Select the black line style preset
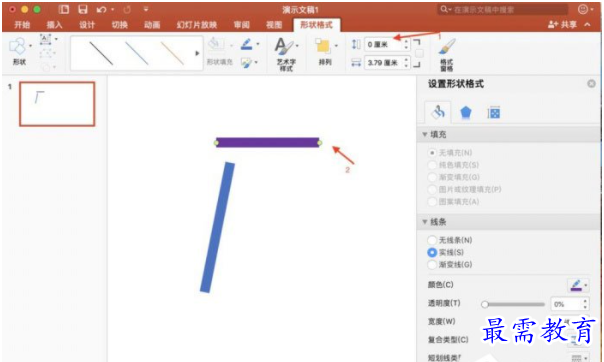This screenshot has width=604, height=362. pos(101,53)
